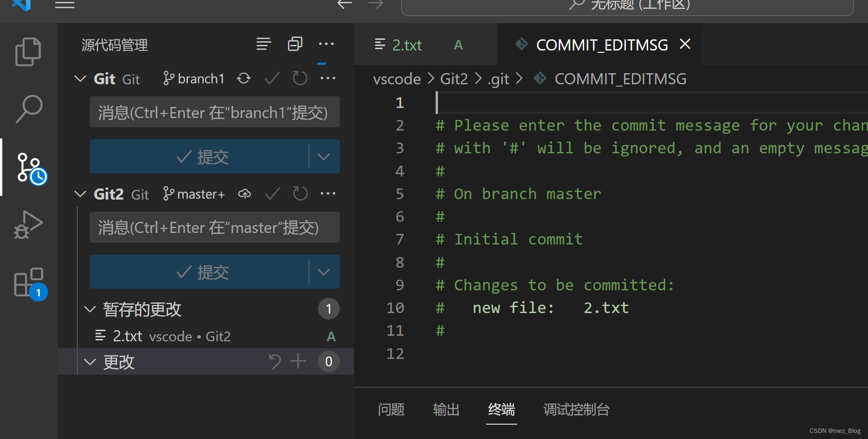This screenshot has height=439, width=868.
Task: Open the Run and Debug view
Action: 28,225
